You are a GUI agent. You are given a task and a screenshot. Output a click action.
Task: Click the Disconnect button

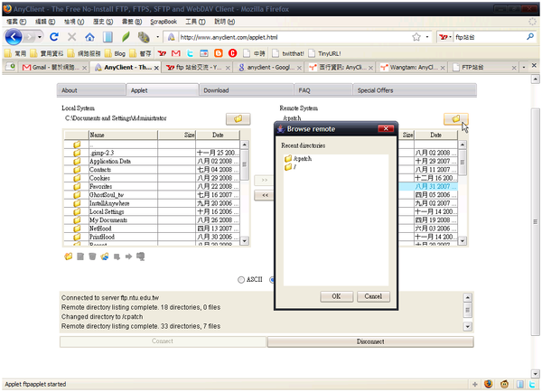click(x=370, y=341)
